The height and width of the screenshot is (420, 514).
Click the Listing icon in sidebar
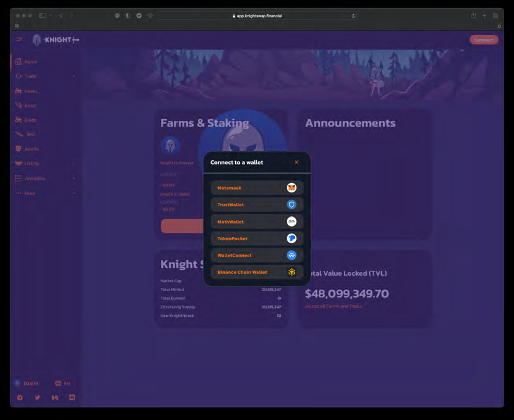(x=18, y=163)
